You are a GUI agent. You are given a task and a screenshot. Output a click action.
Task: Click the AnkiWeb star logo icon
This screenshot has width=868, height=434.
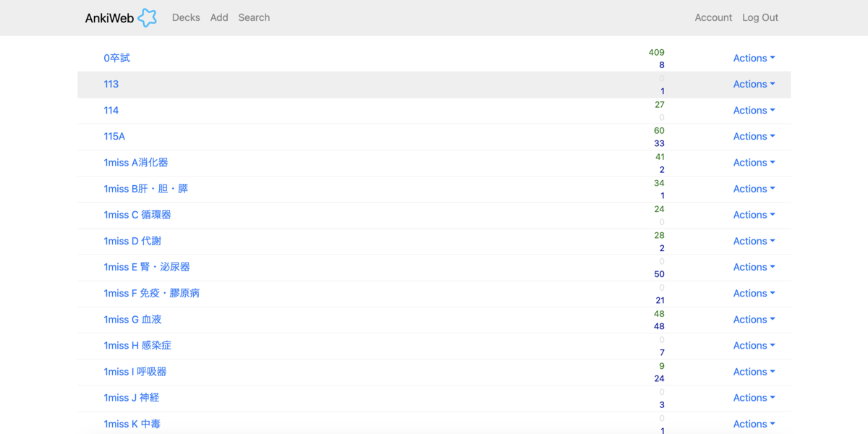(x=147, y=17)
